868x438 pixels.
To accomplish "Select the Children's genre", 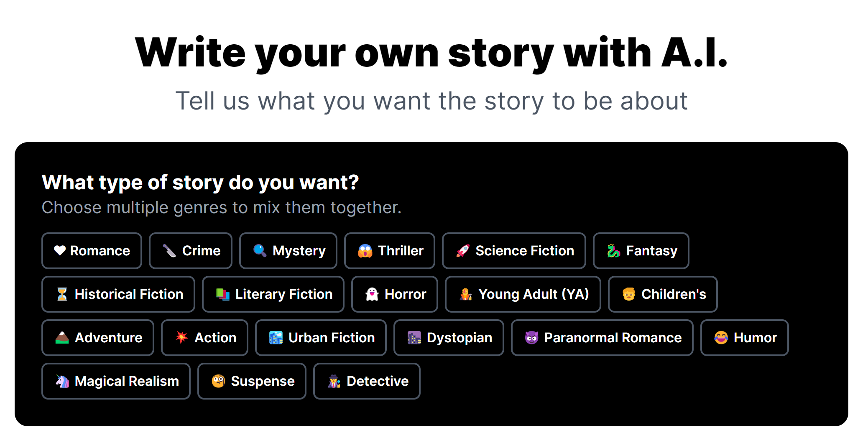I will pyautogui.click(x=663, y=294).
